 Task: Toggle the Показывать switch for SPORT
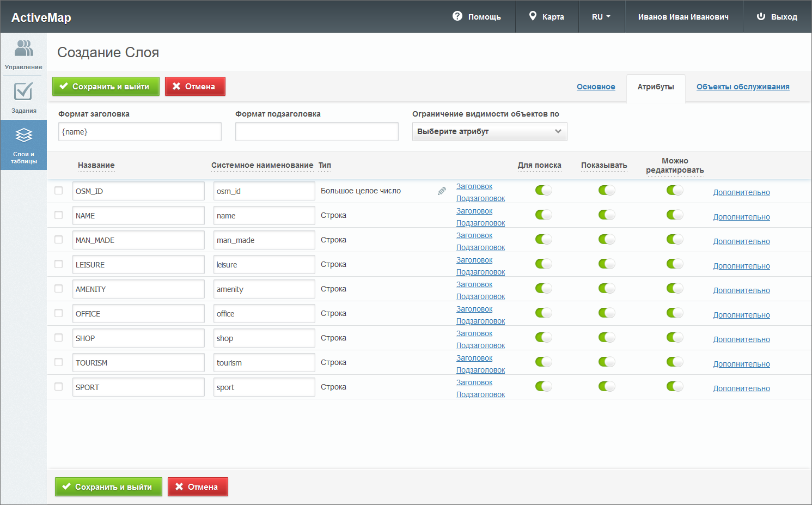click(x=606, y=386)
